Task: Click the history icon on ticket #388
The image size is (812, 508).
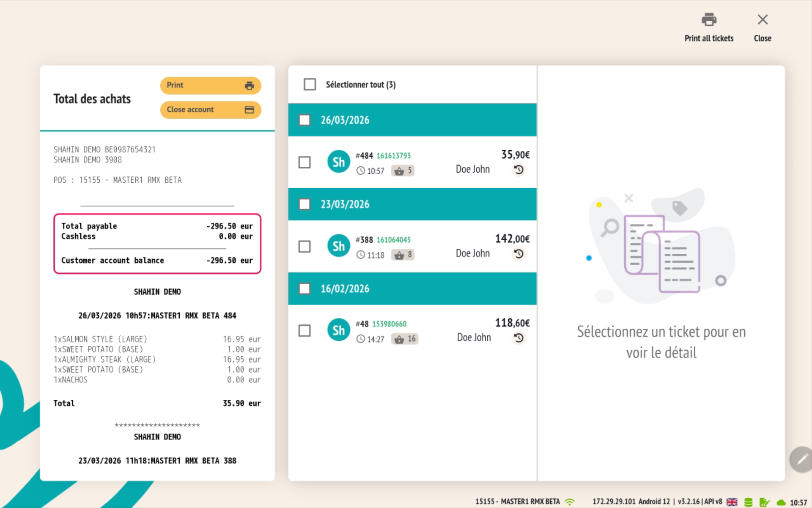Action: 519,254
